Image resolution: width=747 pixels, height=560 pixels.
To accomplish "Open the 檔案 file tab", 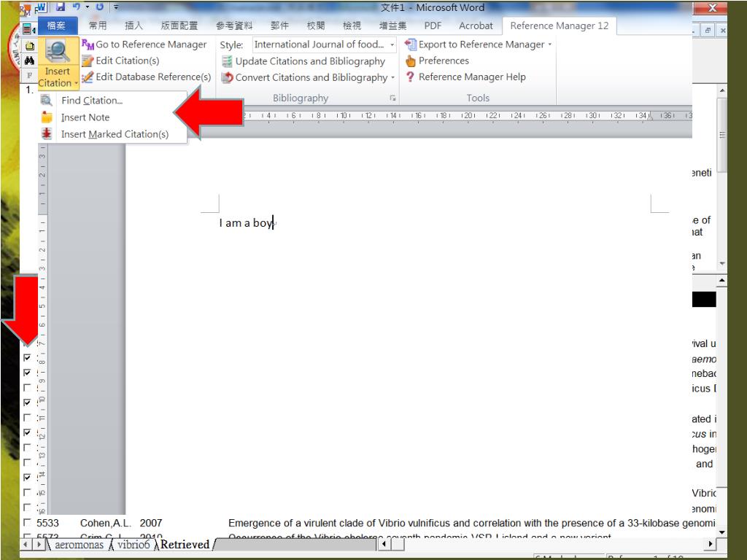I will pos(56,26).
